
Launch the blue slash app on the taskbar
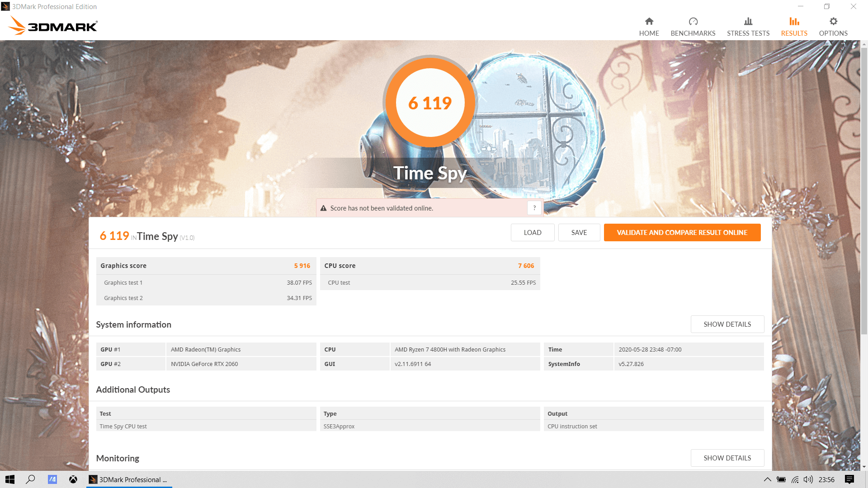[x=52, y=479]
